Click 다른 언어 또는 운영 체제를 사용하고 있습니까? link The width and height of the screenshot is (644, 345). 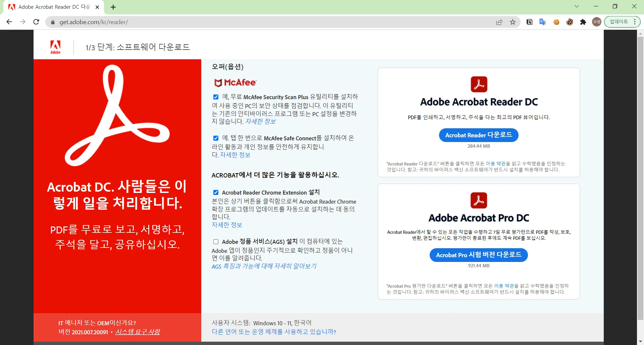click(274, 332)
